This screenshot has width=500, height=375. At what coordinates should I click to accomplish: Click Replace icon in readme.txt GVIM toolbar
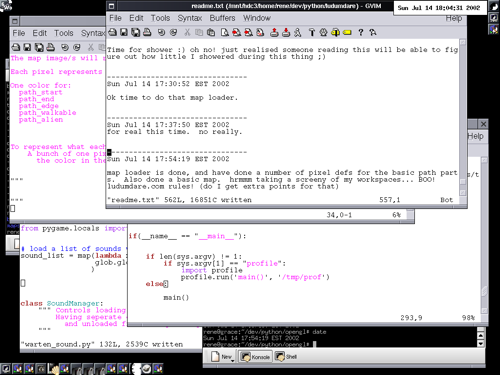tap(260, 32)
